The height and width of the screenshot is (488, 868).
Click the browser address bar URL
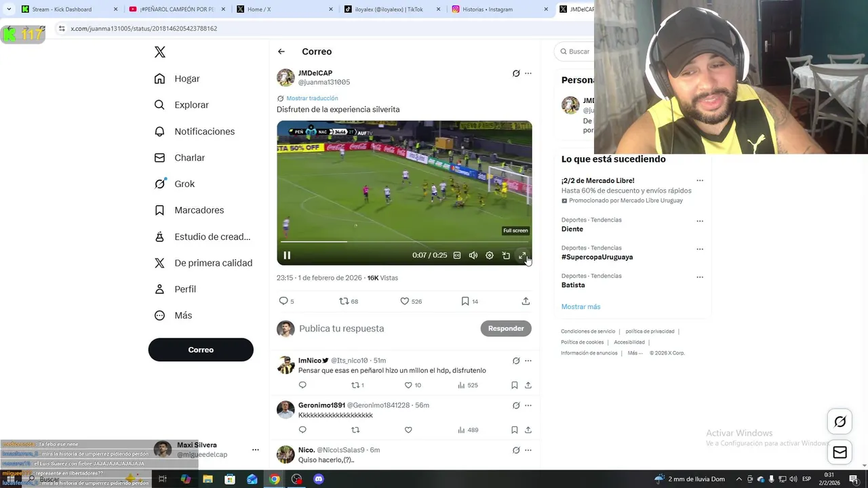[144, 28]
